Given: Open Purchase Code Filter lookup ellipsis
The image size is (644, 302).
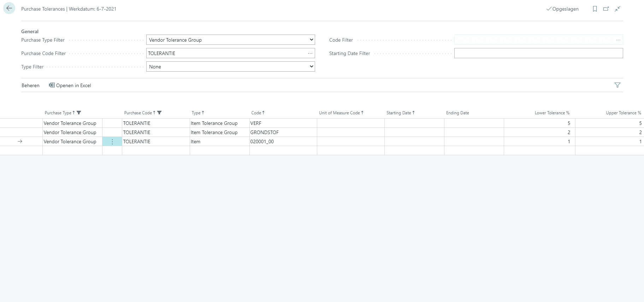Looking at the screenshot, I should pos(310,53).
